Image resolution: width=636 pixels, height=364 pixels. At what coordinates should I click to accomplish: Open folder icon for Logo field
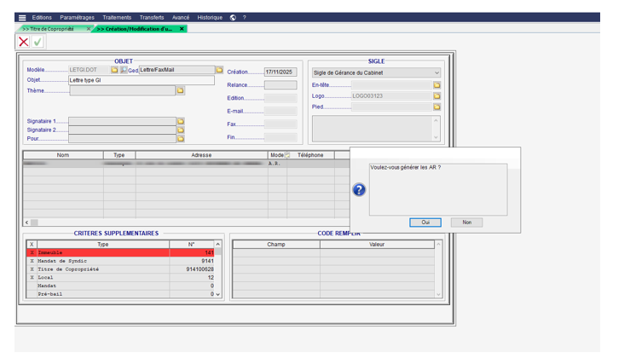(x=437, y=96)
